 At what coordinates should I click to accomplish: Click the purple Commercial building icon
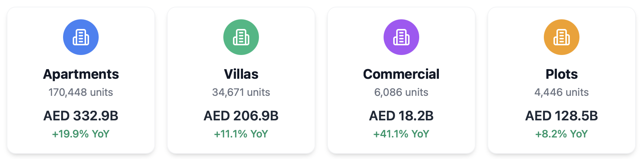[x=401, y=37]
